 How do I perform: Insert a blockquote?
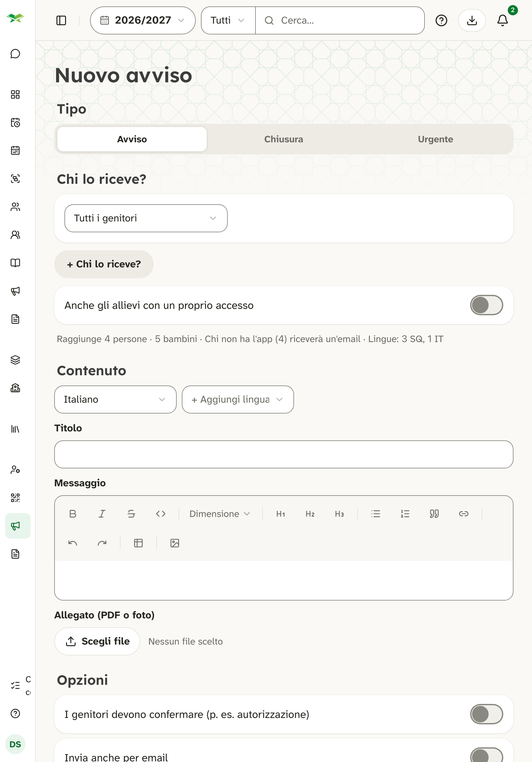[x=434, y=514]
